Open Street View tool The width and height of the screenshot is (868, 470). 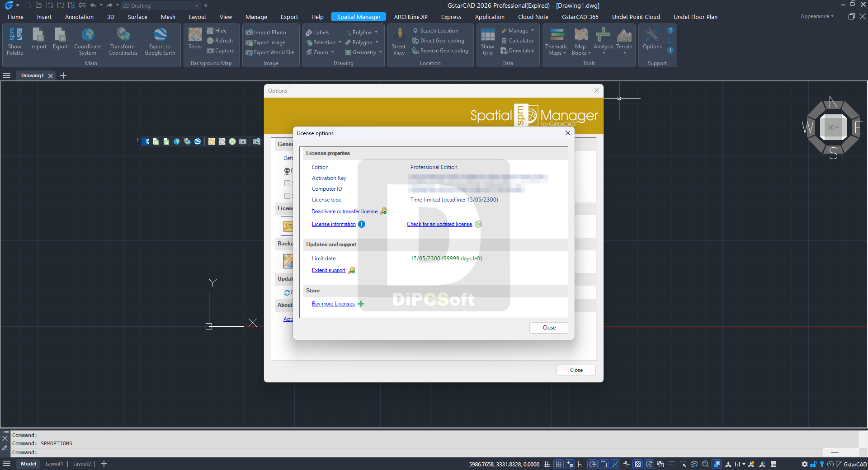[x=399, y=42]
